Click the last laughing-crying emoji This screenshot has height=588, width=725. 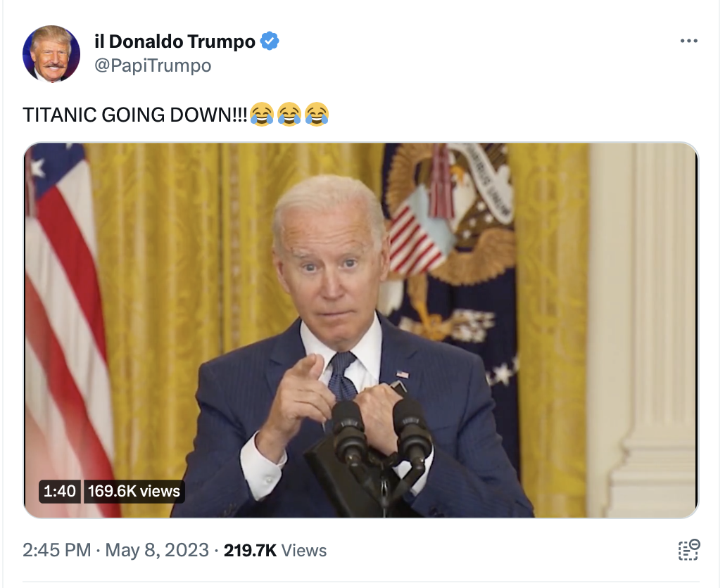coord(317,114)
